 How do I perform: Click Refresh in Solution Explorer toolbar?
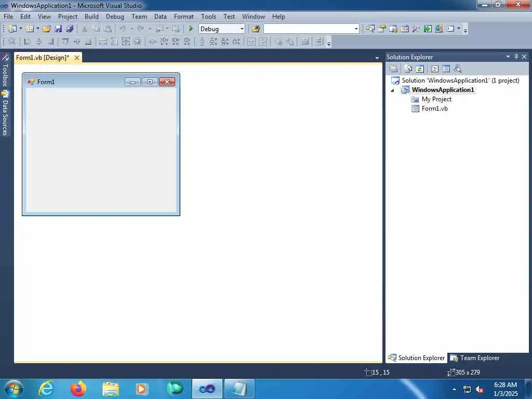point(420,69)
